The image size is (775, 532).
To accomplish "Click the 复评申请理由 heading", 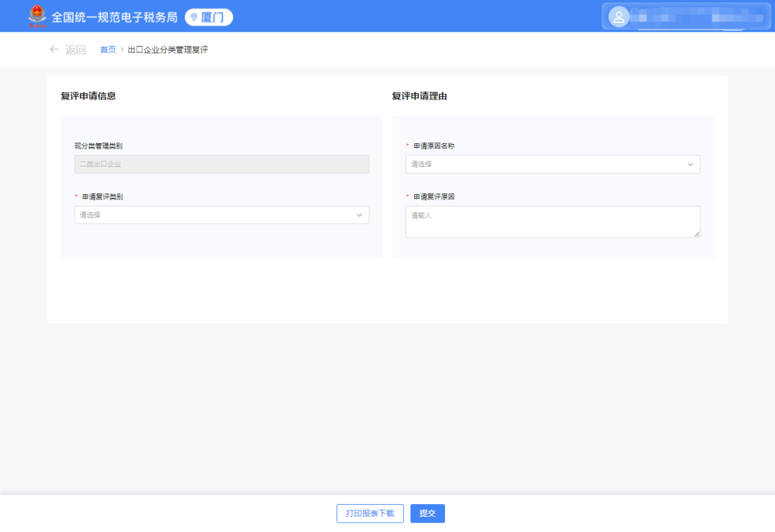I will coord(420,96).
